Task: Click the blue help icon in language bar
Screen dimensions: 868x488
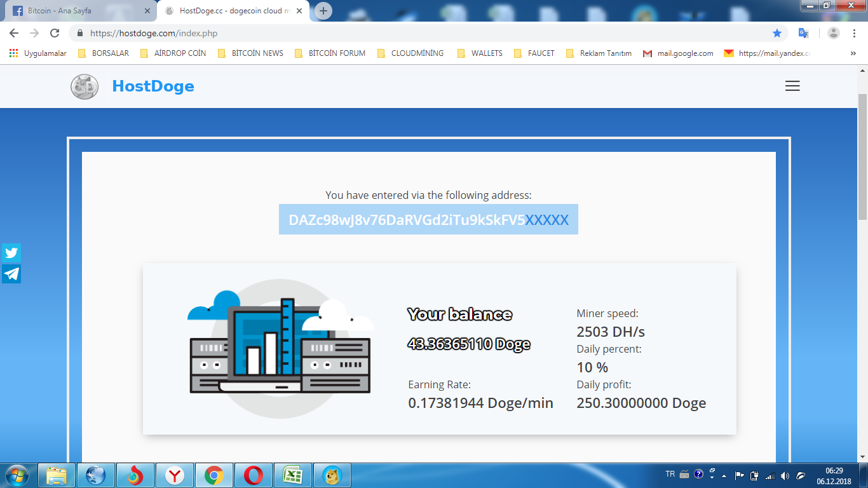Action: (698, 474)
